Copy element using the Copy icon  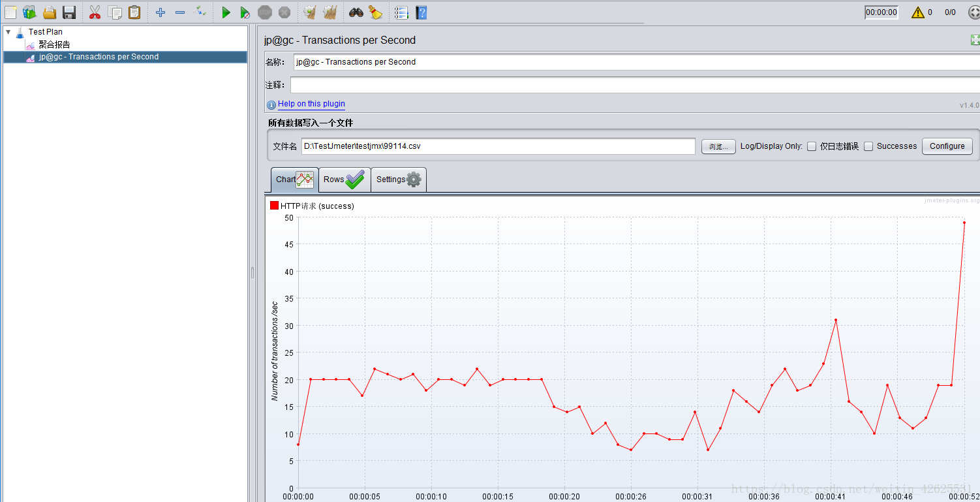coord(115,12)
